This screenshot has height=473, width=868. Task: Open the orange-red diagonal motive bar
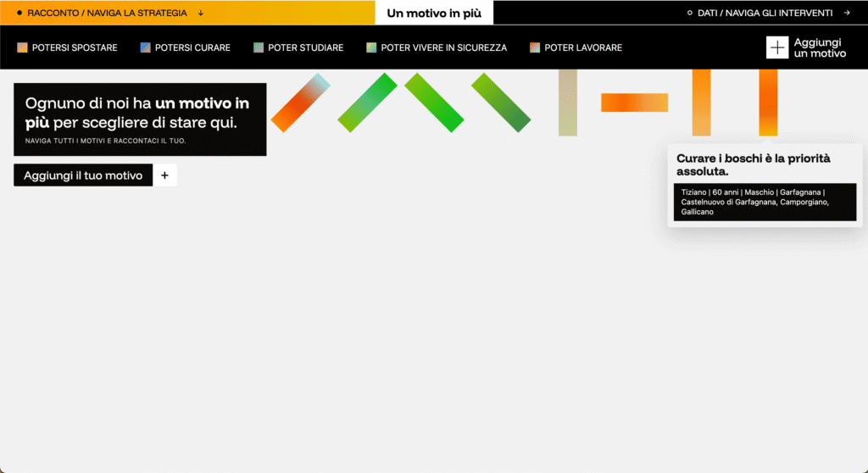click(301, 103)
